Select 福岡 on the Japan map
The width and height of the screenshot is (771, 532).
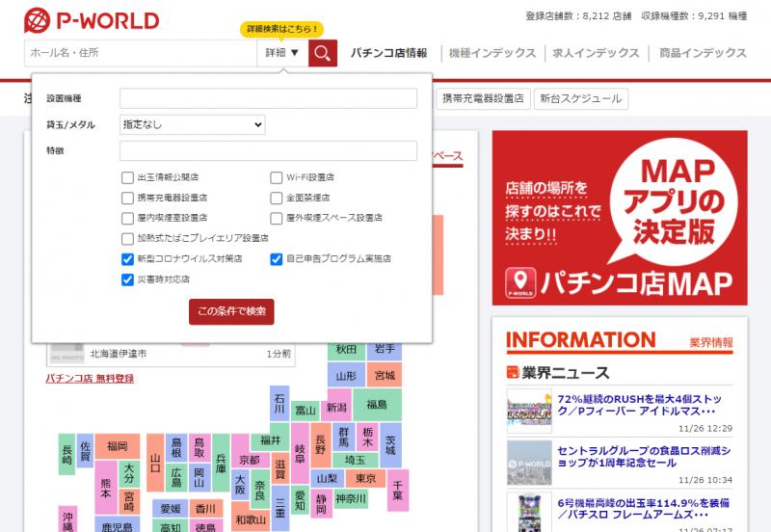click(117, 445)
